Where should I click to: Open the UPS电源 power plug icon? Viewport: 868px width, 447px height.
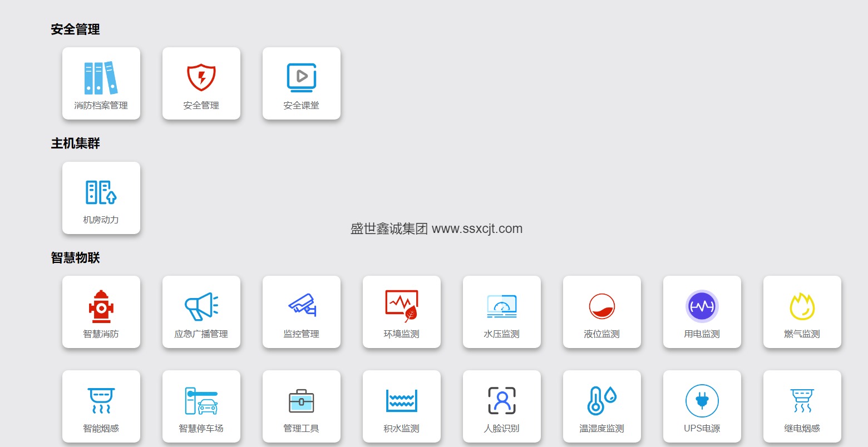(x=702, y=401)
